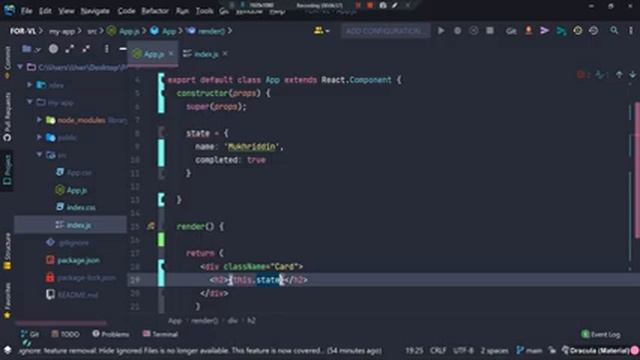This screenshot has height=360, width=640.
Task: Click the red error count indicator
Action: pos(583,75)
